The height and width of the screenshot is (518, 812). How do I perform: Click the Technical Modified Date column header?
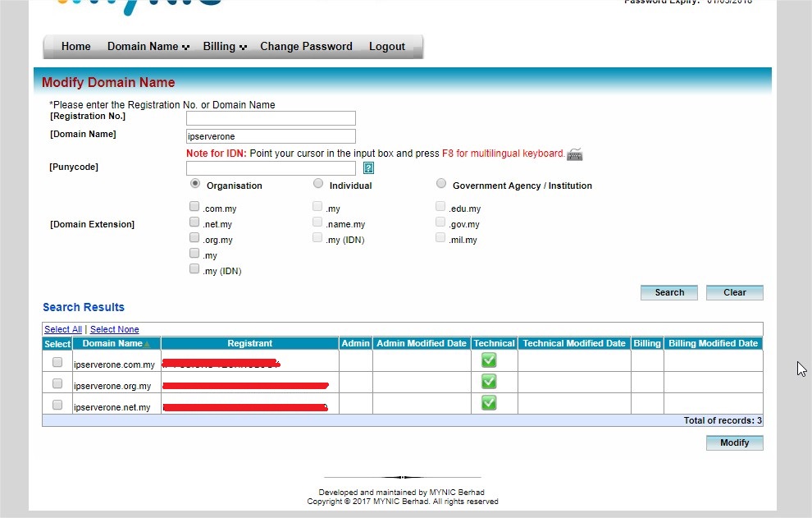tap(574, 343)
